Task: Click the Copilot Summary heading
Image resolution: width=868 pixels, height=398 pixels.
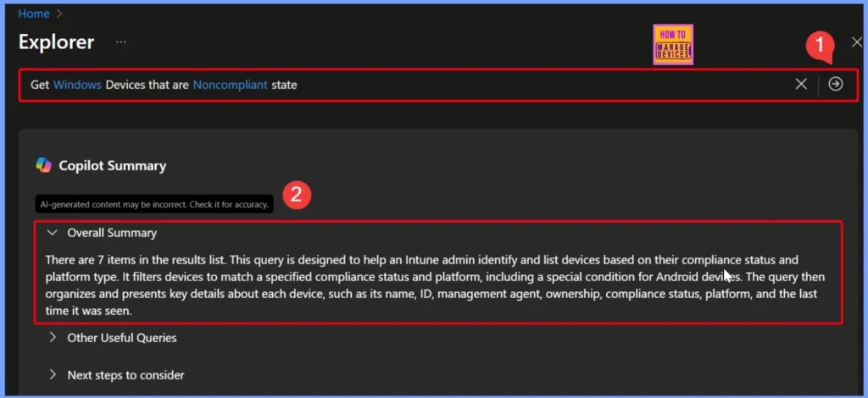Action: (x=113, y=166)
